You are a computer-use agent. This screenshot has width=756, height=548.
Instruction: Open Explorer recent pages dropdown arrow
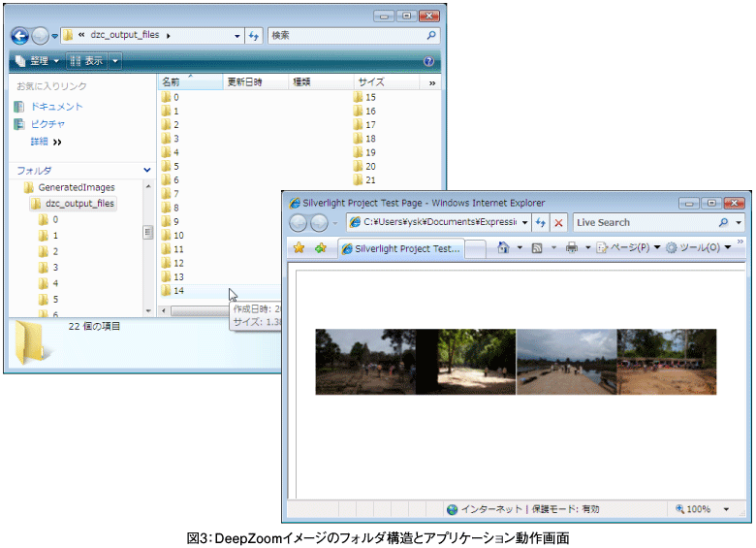tap(54, 36)
